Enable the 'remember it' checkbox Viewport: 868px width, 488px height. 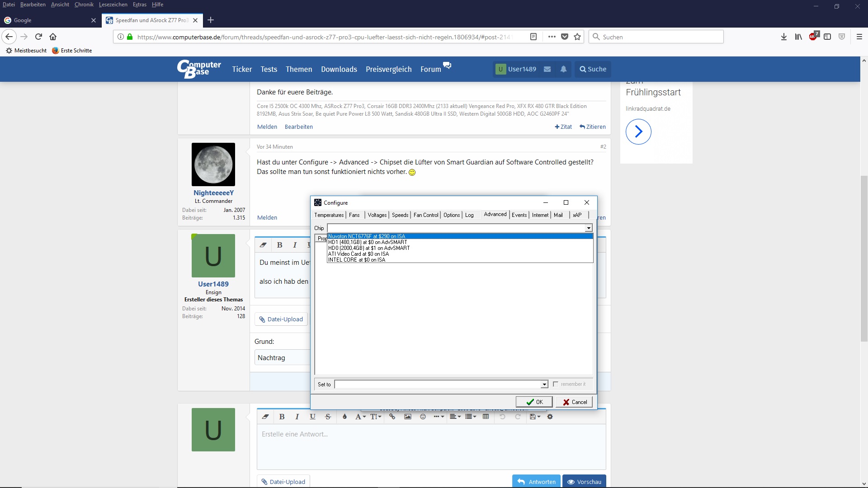(556, 384)
